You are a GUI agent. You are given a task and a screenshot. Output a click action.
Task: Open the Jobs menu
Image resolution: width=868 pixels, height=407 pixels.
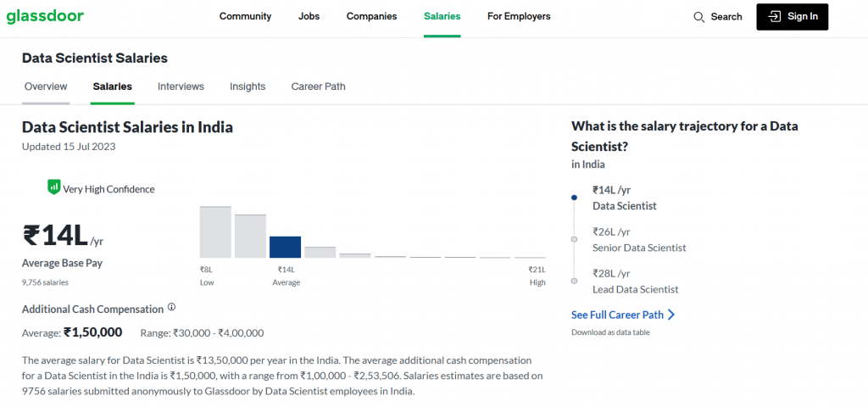point(309,17)
